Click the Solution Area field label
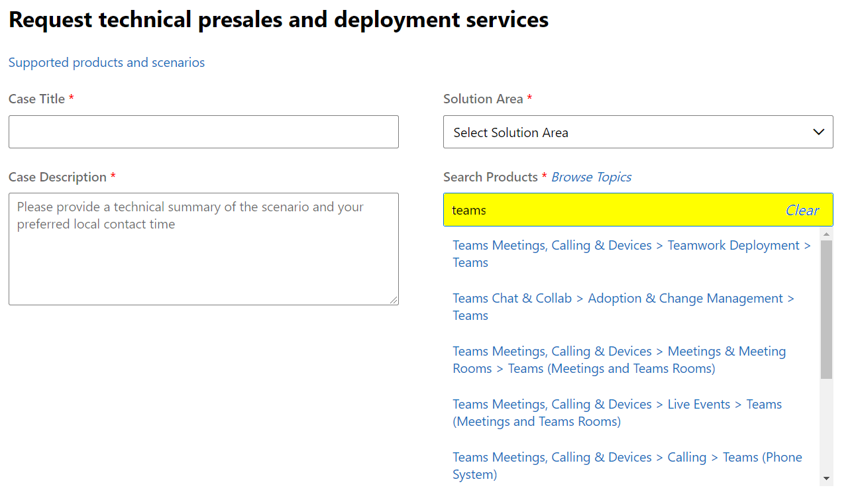The width and height of the screenshot is (852, 504). pyautogui.click(x=483, y=99)
